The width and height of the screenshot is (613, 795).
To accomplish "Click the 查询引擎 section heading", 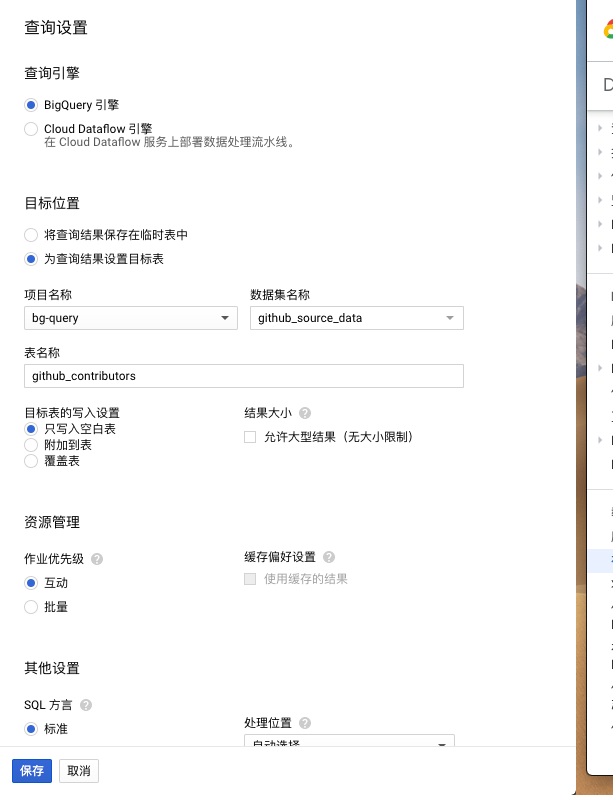I will (52, 73).
